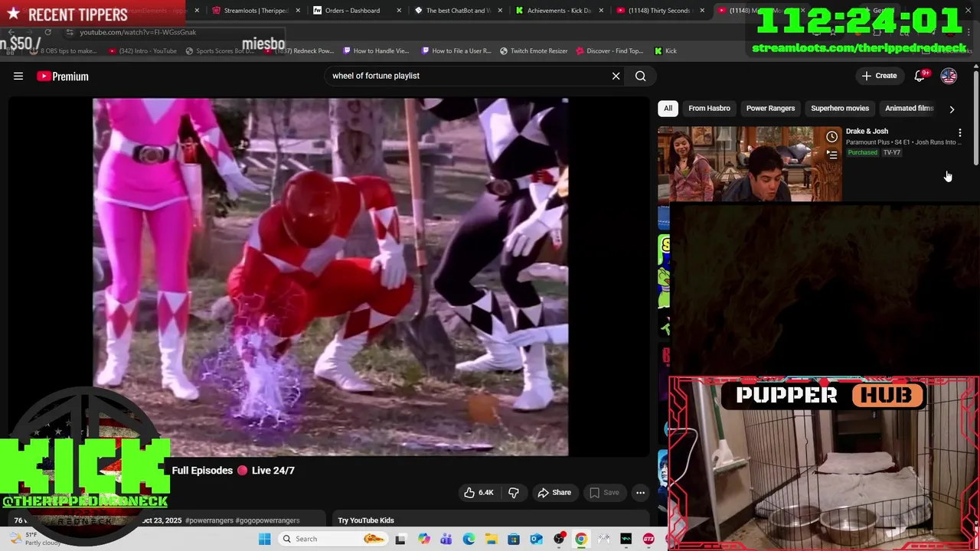Open bookmark How to File a User R...

coord(456,51)
